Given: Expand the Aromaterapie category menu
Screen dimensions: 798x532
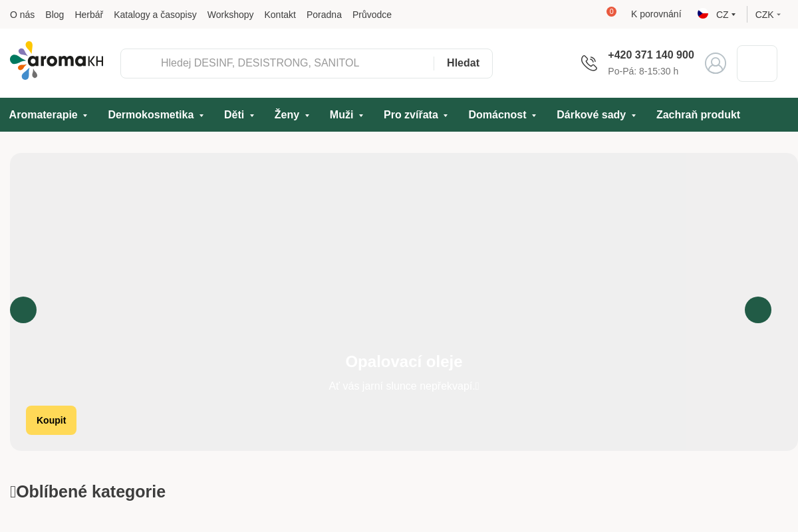Looking at the screenshot, I should 49,115.
